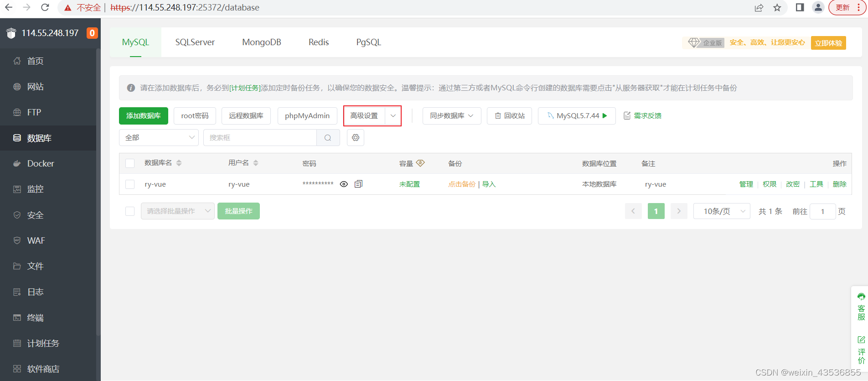868x381 pixels.
Task: Expand the 高级设置 dropdown arrow
Action: pos(393,116)
